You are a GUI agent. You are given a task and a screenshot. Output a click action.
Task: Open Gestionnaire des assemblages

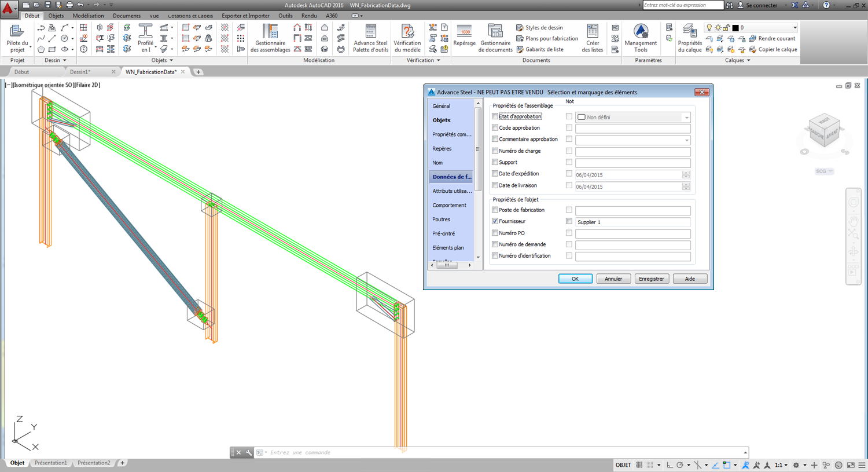pyautogui.click(x=270, y=38)
